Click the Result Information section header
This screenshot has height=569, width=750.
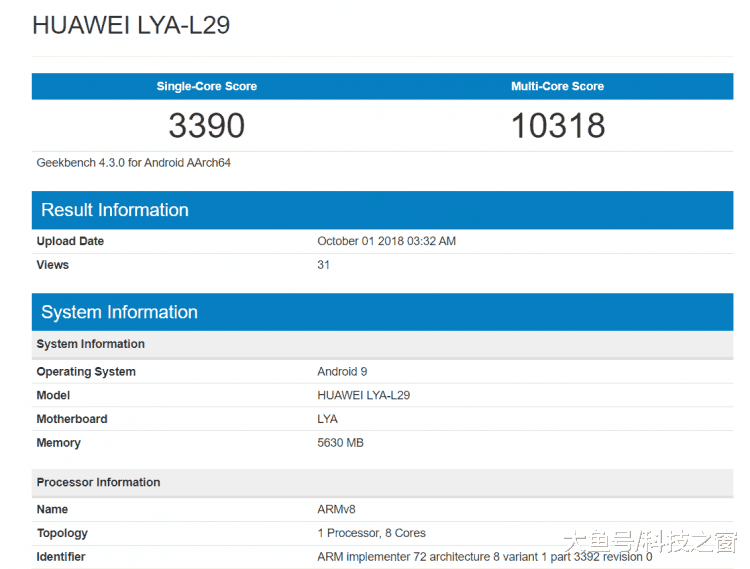tap(382, 210)
